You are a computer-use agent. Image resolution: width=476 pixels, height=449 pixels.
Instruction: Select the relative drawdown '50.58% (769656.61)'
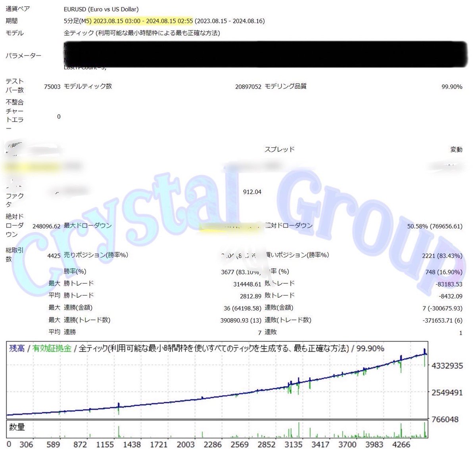(x=435, y=226)
